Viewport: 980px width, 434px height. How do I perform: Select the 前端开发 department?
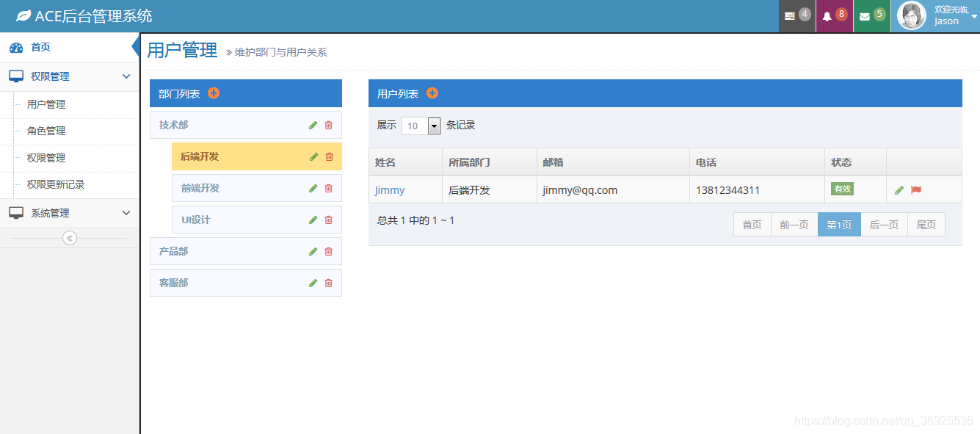pyautogui.click(x=257, y=188)
